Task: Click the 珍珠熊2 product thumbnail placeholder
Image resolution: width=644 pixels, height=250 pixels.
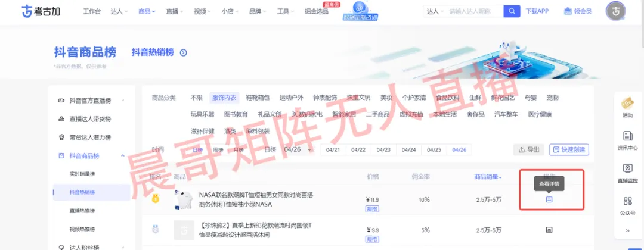Action: point(184,230)
